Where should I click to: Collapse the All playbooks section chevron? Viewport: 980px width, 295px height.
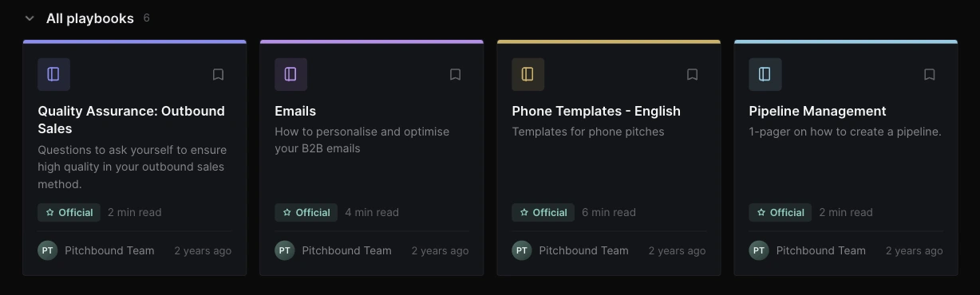(x=30, y=18)
